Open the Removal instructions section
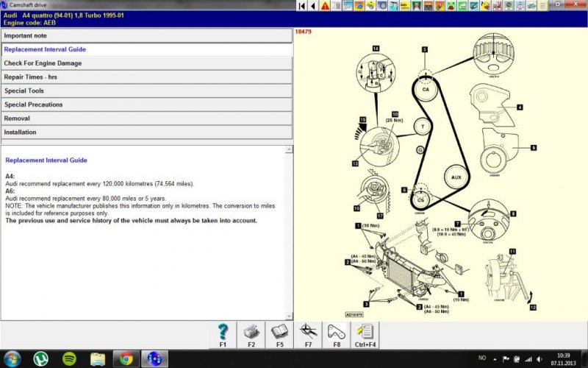This screenshot has width=588, height=368. (146, 118)
